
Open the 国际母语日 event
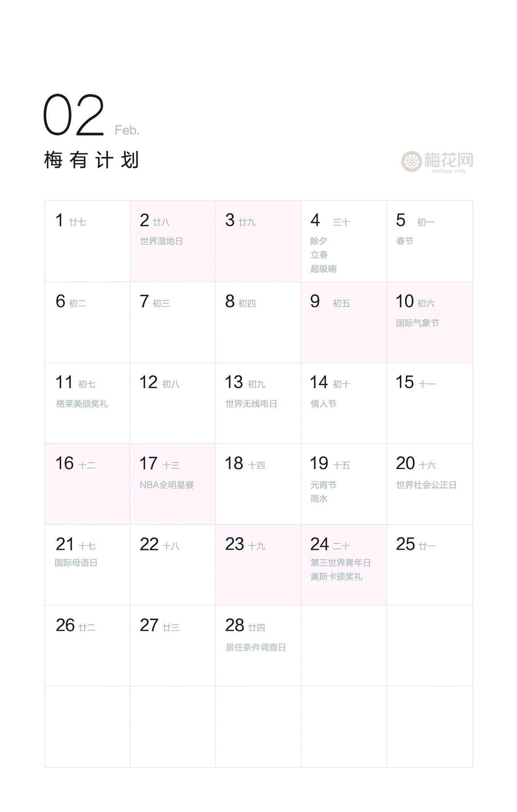coord(76,563)
